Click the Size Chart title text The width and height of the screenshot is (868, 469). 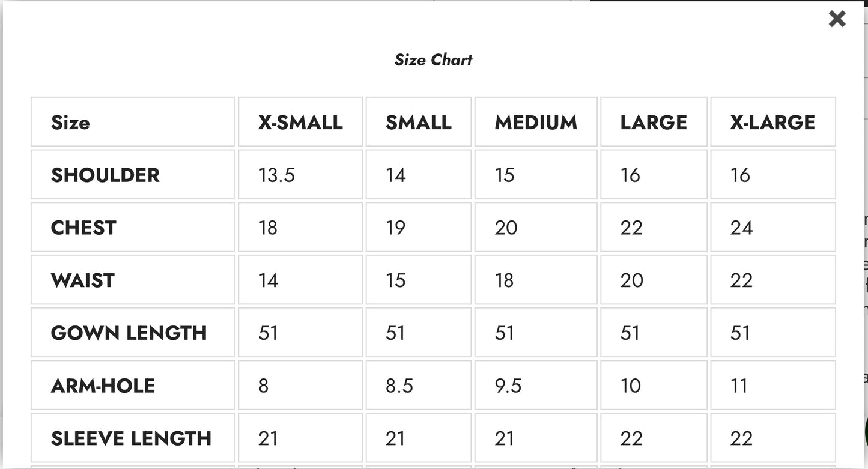tap(433, 60)
